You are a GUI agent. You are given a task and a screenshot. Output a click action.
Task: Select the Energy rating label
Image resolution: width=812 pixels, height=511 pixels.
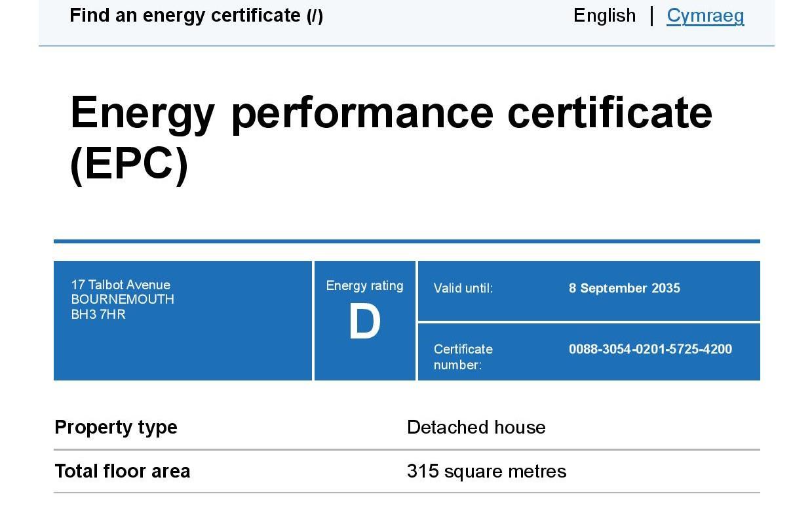364,285
